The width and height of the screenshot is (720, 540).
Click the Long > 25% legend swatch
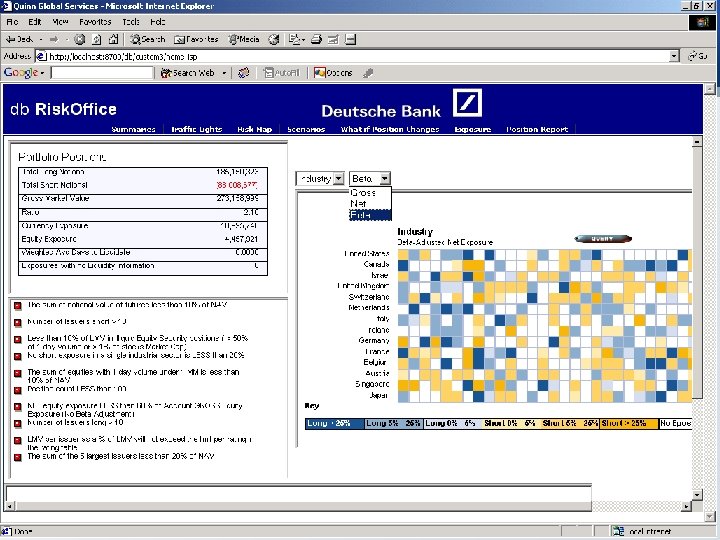(334, 423)
